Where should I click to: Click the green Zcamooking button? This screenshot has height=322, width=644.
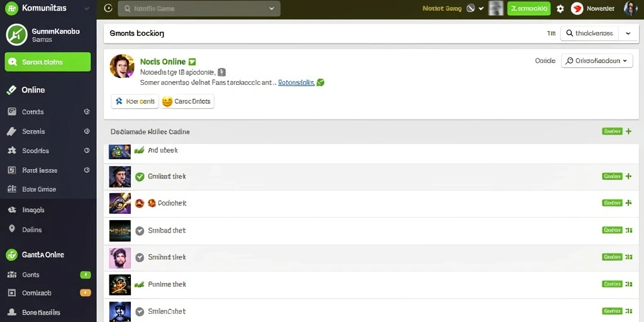pyautogui.click(x=528, y=8)
